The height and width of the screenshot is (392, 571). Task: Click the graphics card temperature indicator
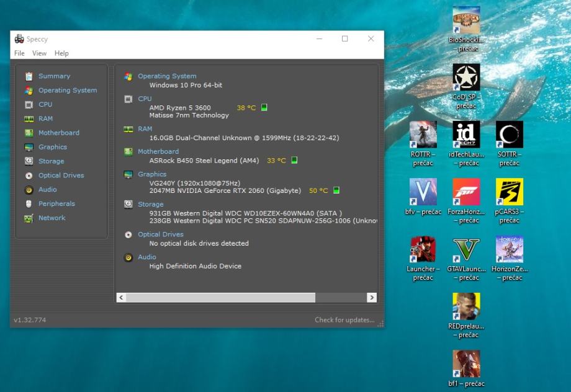[336, 190]
